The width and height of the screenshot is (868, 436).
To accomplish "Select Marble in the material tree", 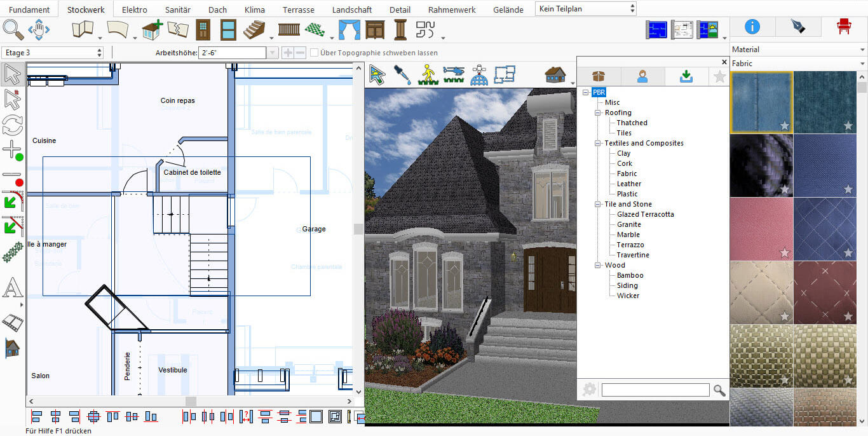I will click(x=628, y=235).
